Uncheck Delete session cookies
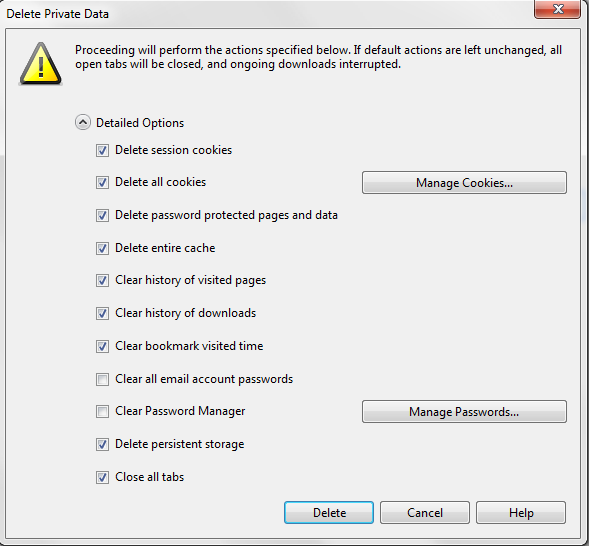Viewport: 589px width, 546px height. click(x=102, y=151)
